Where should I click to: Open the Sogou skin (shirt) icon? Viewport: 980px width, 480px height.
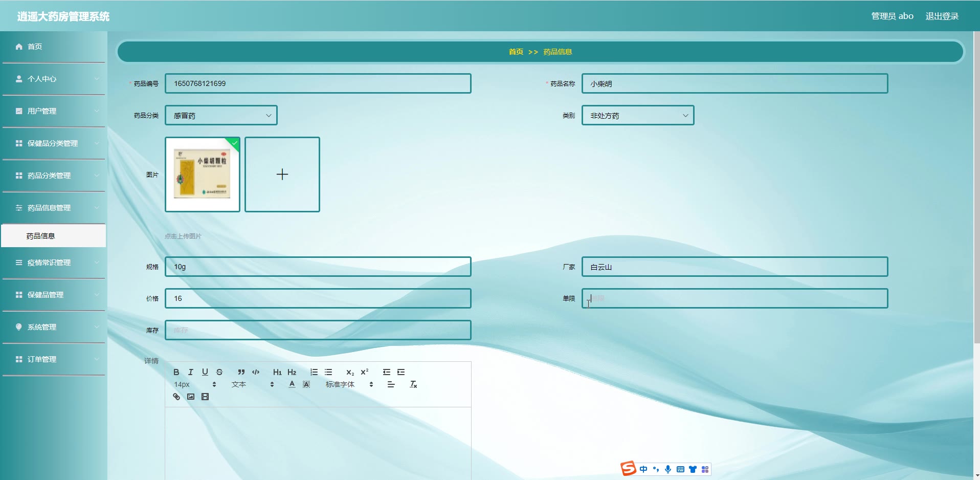pyautogui.click(x=693, y=469)
